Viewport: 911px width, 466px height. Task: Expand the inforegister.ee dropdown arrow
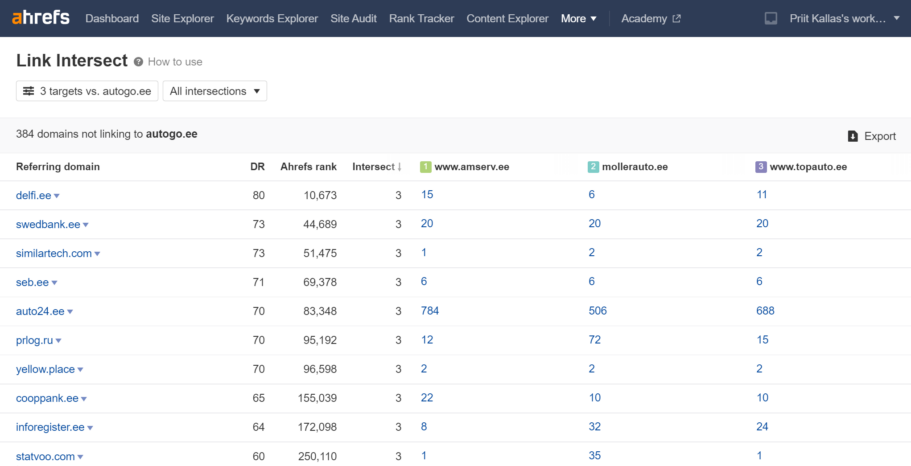click(90, 428)
